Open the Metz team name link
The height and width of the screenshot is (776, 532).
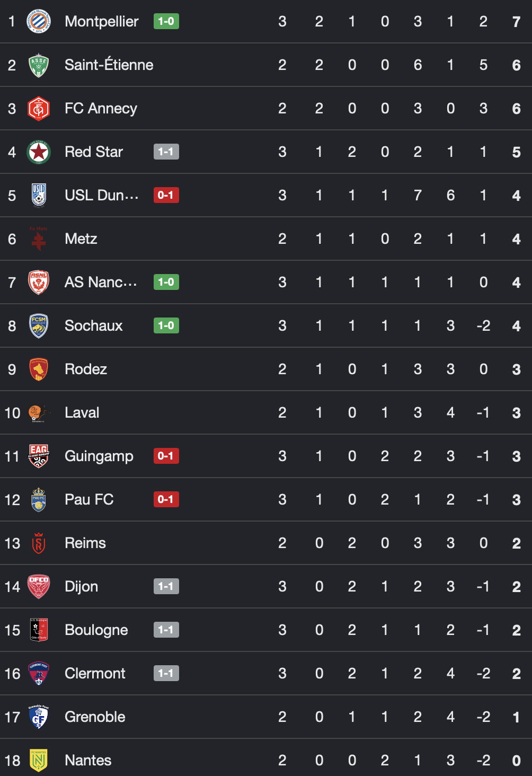[x=81, y=239]
